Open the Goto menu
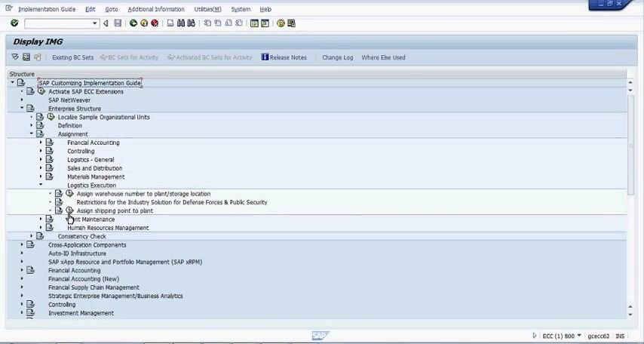Image resolution: width=644 pixels, height=344 pixels. pos(112,9)
